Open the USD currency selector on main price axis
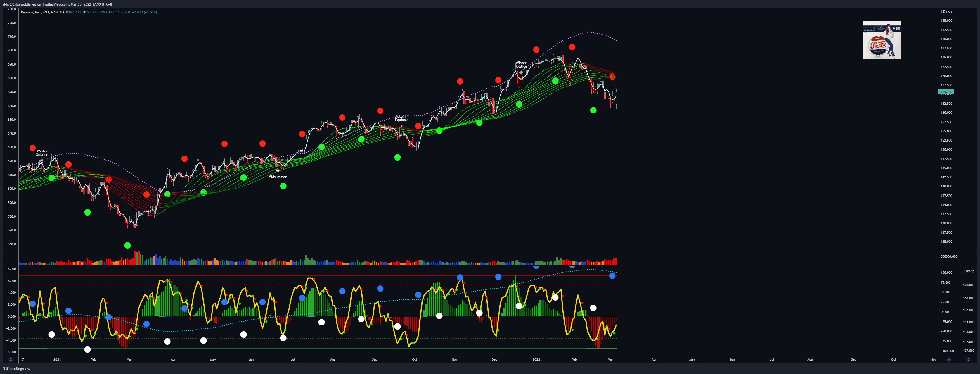This screenshot has width=980, height=374. coord(949,12)
